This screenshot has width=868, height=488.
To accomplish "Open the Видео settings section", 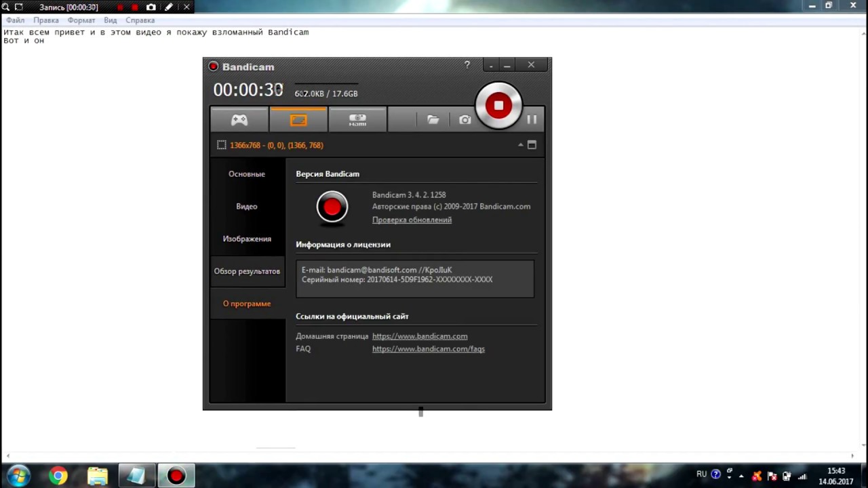I will click(247, 207).
